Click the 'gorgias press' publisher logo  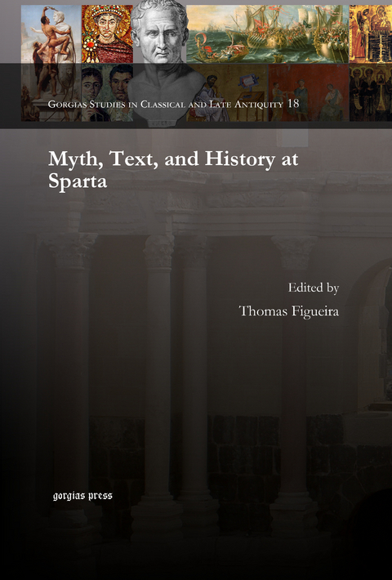pos(82,496)
